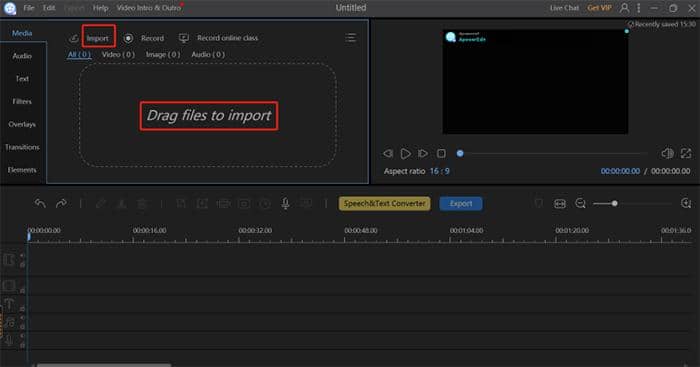This screenshot has height=367, width=700.
Task: Click the Live Chat link
Action: [564, 8]
